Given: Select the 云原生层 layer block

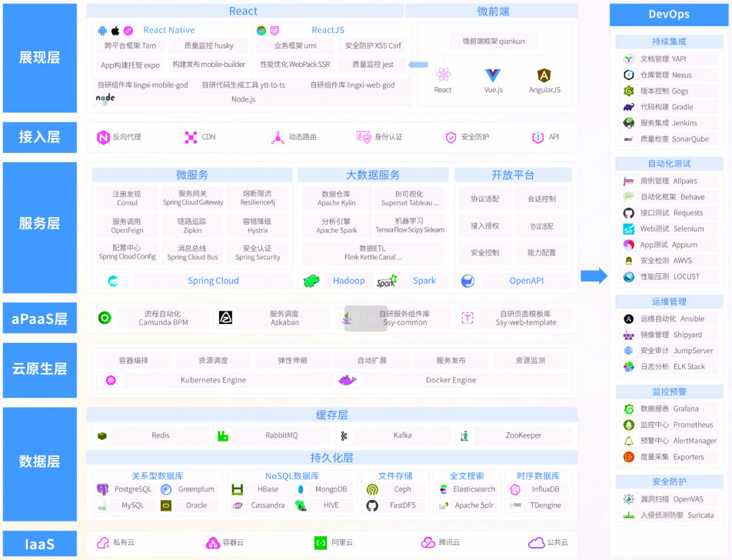Looking at the screenshot, I should [40, 370].
